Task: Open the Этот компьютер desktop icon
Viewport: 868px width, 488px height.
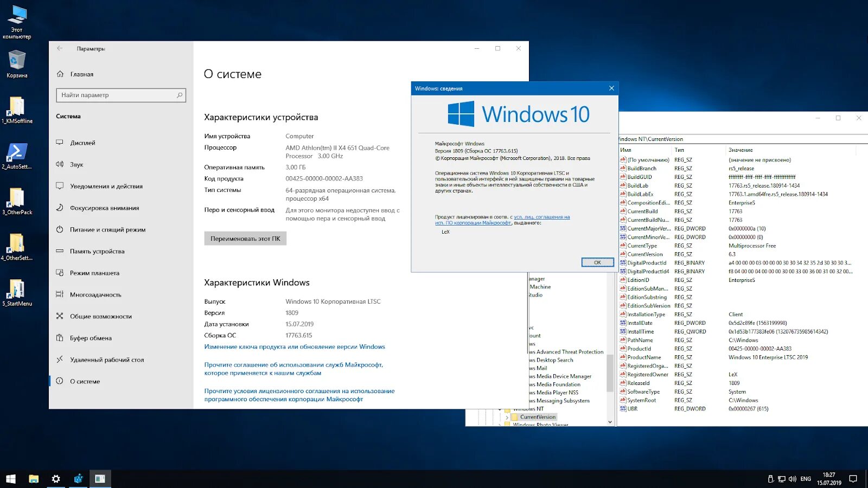Action: coord(17,22)
